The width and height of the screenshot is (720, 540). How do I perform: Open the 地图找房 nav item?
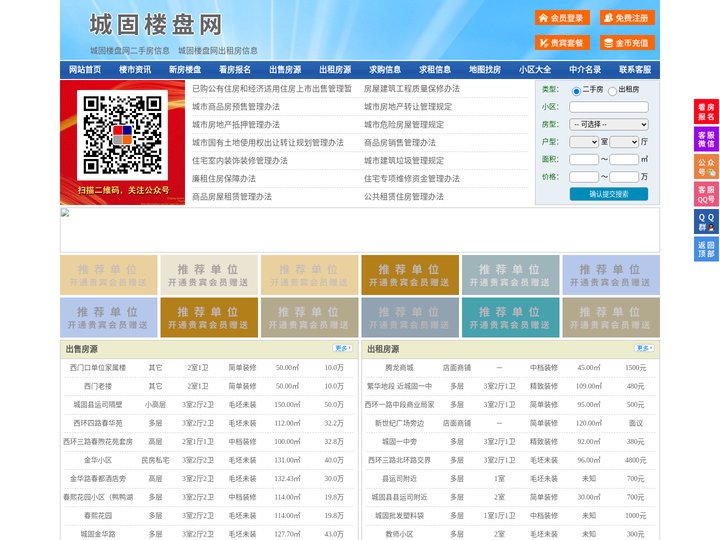click(485, 70)
